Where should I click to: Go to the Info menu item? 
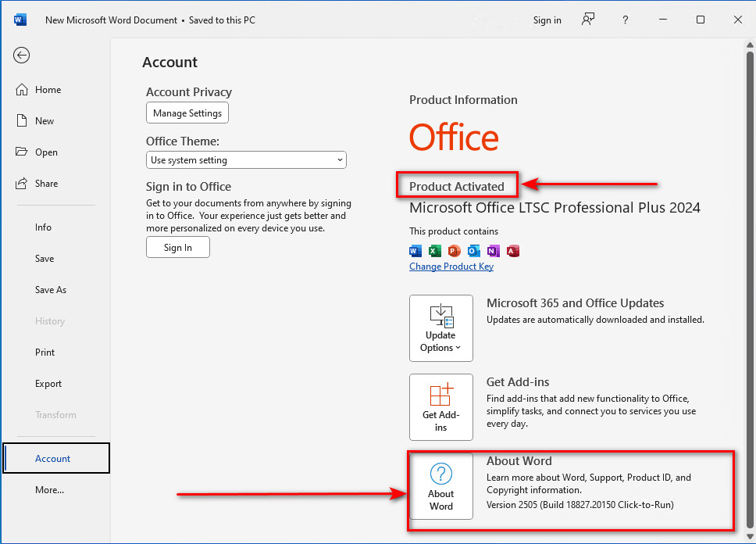click(x=43, y=227)
